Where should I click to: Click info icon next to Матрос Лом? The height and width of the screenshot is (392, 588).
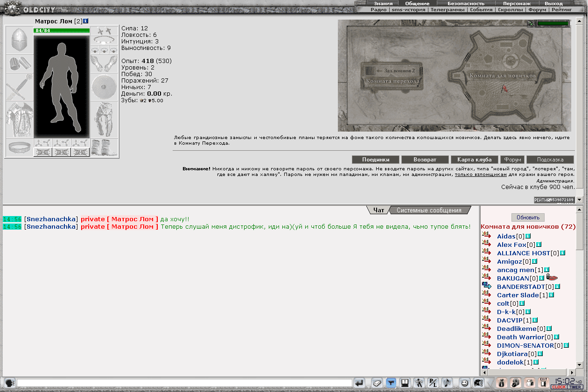(86, 21)
